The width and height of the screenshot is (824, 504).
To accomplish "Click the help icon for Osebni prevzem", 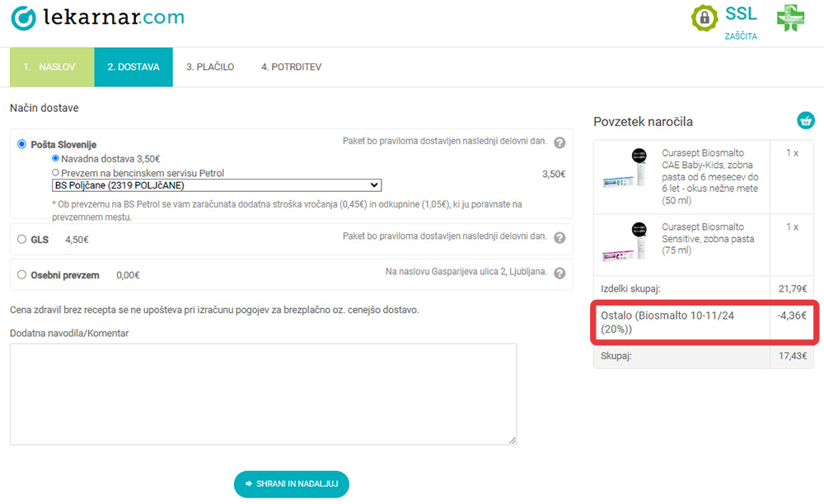I will tap(559, 273).
